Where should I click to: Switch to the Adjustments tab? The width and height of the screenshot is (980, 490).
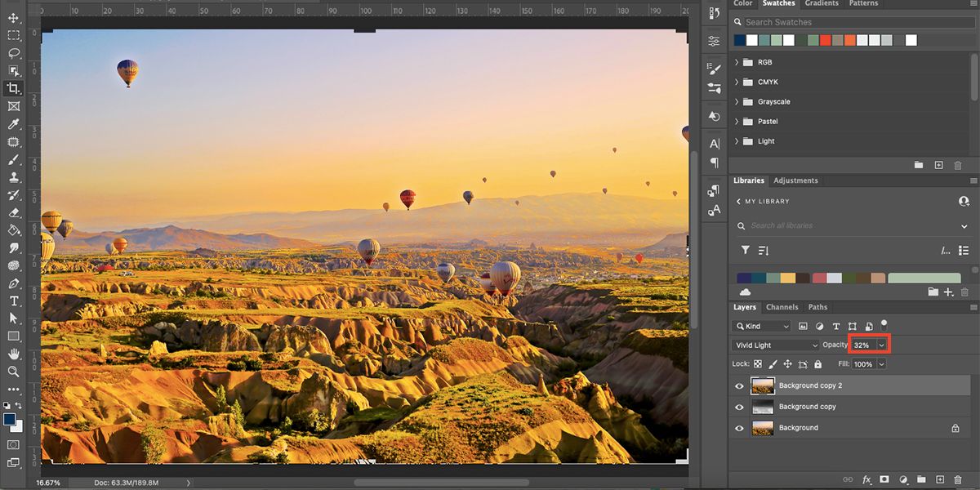(796, 180)
